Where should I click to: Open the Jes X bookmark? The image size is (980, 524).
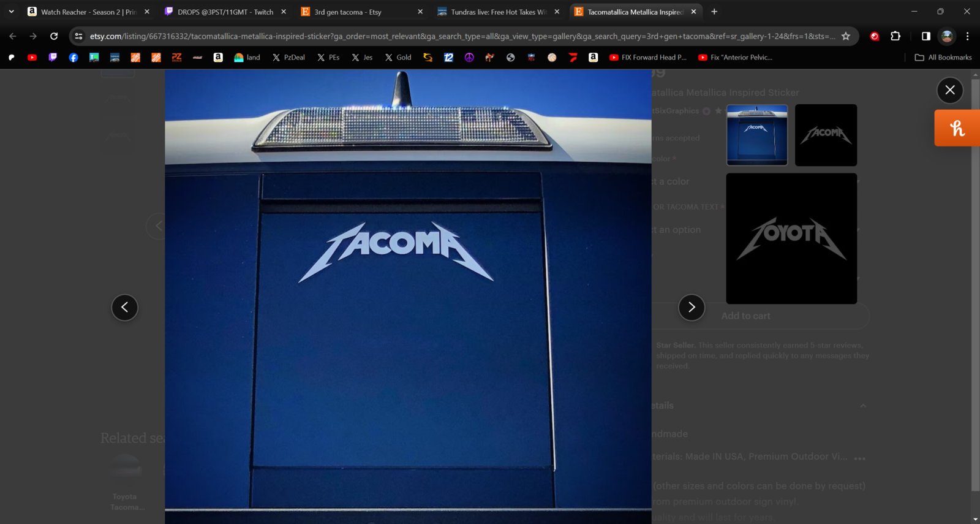tap(362, 58)
